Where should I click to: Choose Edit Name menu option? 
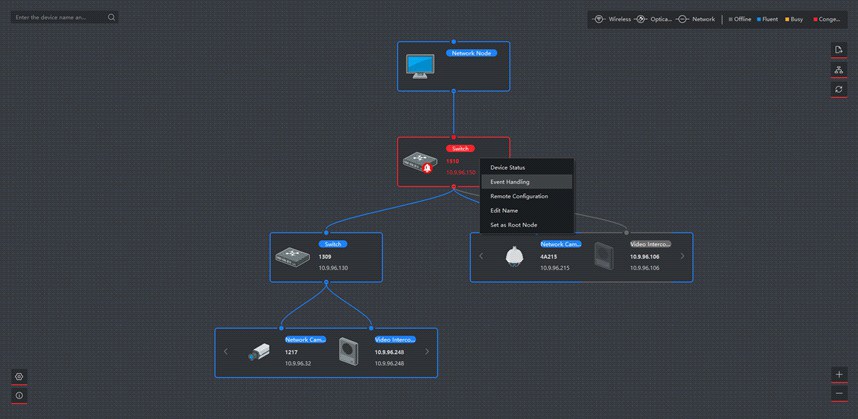(504, 210)
